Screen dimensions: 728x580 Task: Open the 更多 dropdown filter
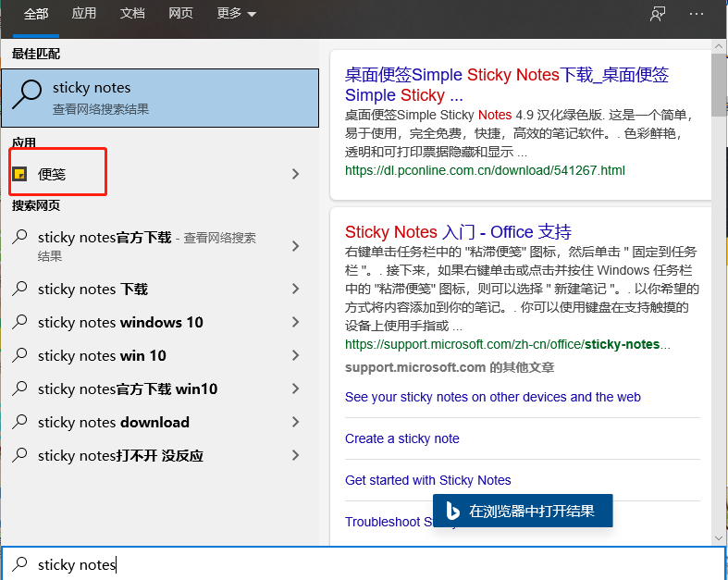click(236, 13)
